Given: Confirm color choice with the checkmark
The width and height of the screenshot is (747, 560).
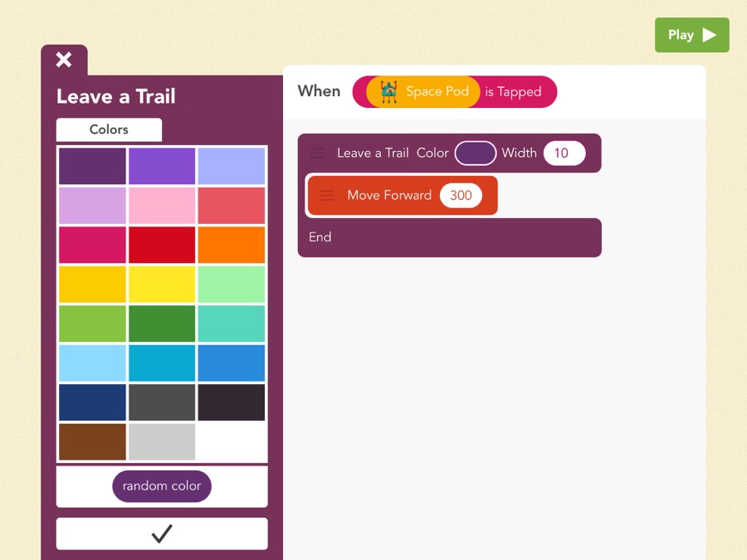Looking at the screenshot, I should [162, 534].
